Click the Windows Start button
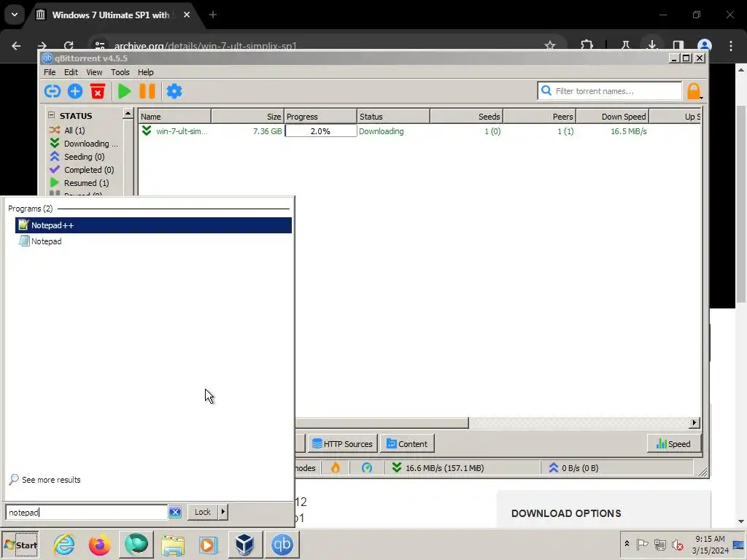Viewport: 747px width, 560px height. tap(20, 545)
